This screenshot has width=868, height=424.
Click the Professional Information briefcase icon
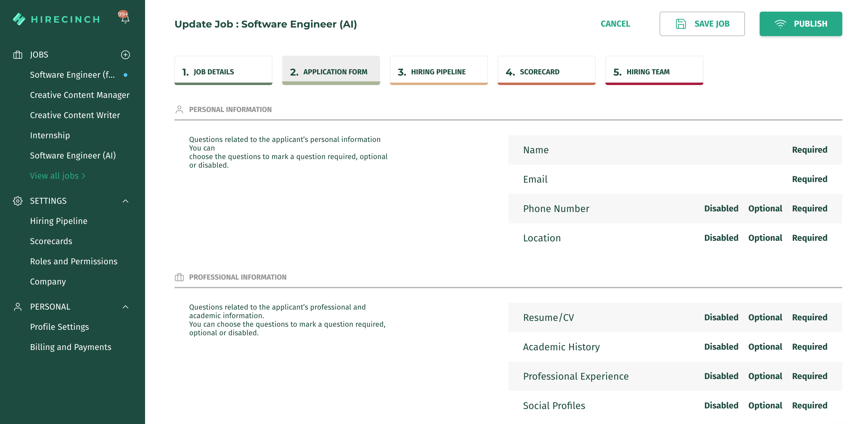click(x=179, y=277)
